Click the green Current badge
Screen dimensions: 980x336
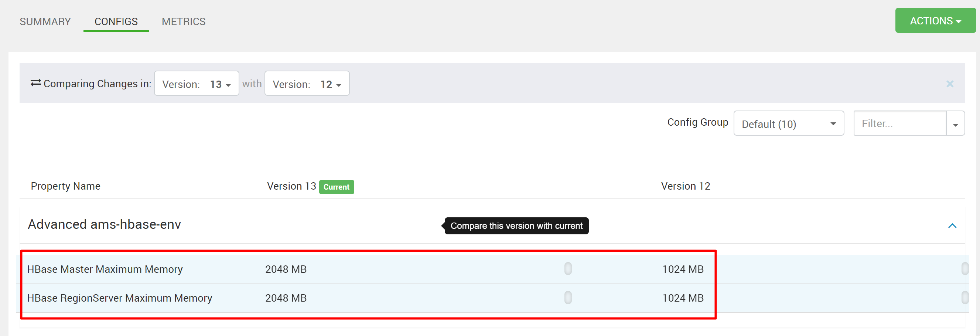[x=336, y=187]
